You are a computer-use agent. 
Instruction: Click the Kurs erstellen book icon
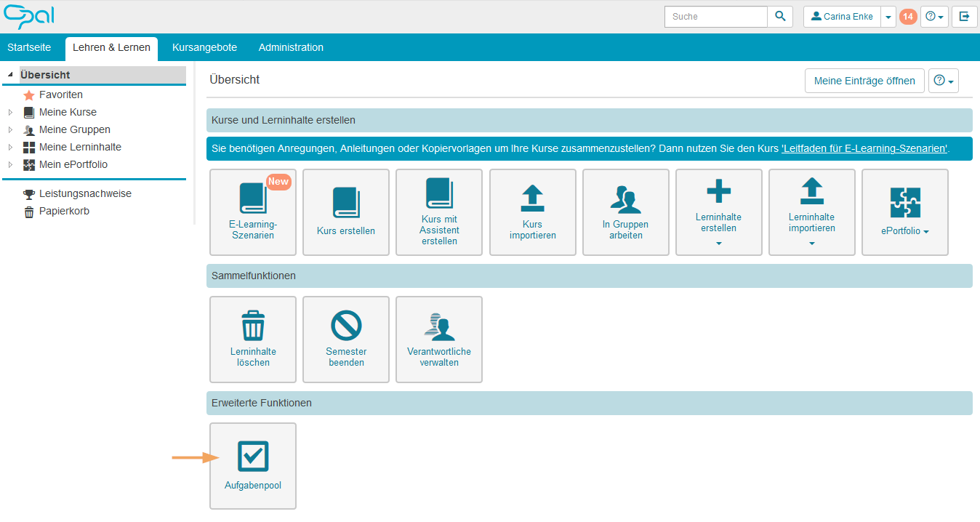[x=346, y=203]
